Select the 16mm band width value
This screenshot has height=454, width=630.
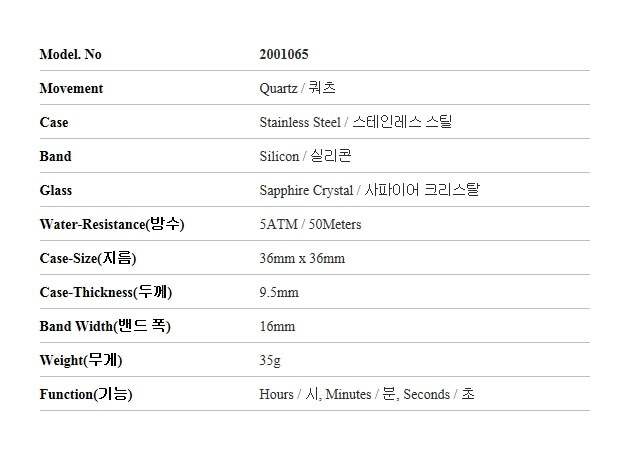[277, 326]
